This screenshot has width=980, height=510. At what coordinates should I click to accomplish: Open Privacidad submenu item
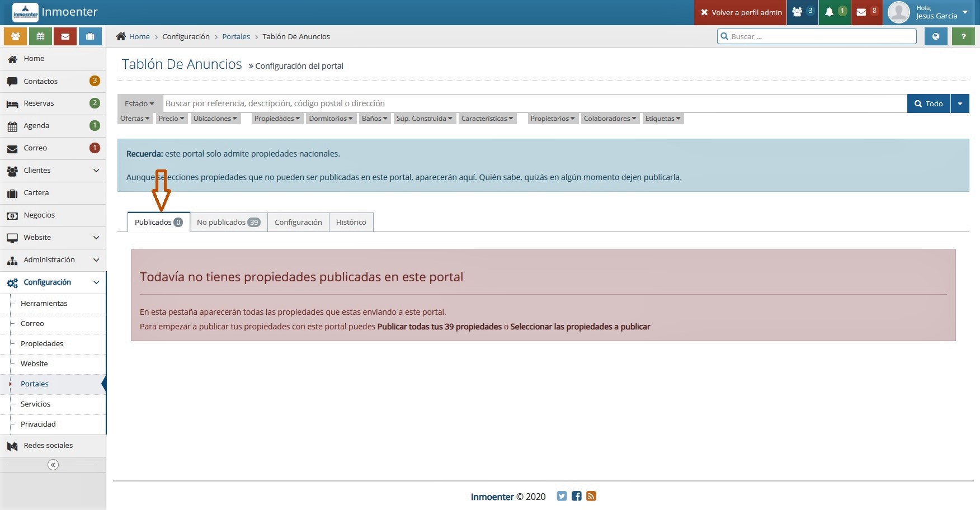[x=53, y=424]
